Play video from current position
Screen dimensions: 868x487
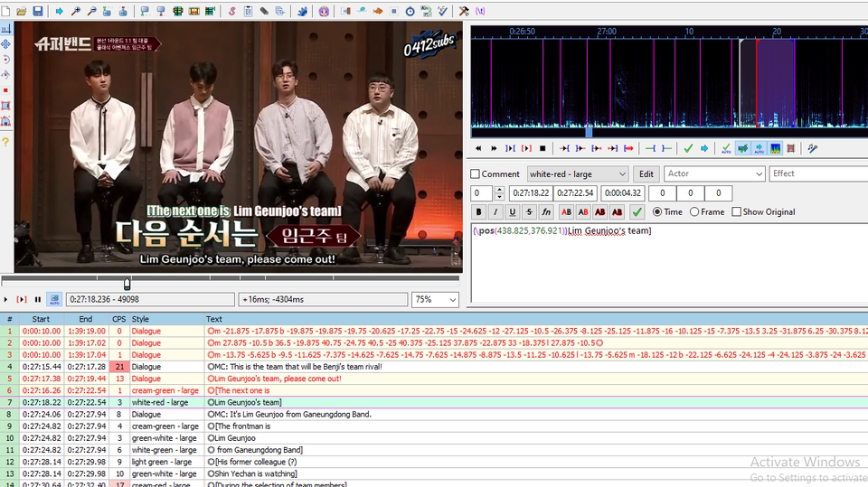(x=5, y=299)
